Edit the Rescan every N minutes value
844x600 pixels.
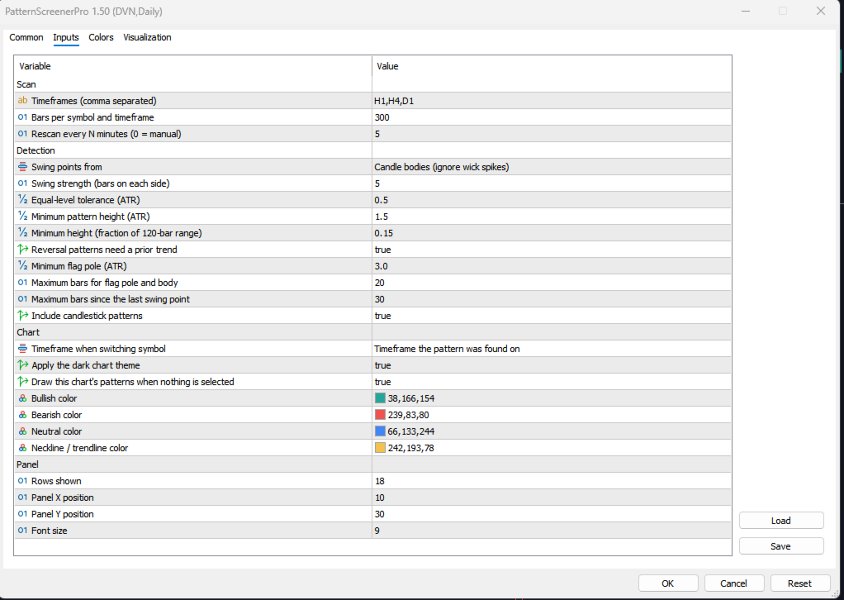click(552, 134)
